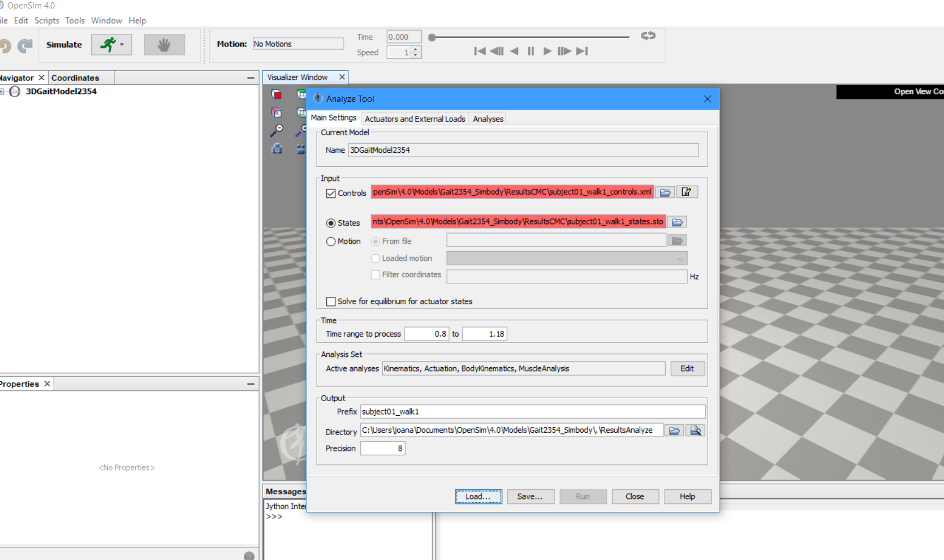Open the Window menu
944x560 pixels.
click(x=106, y=20)
